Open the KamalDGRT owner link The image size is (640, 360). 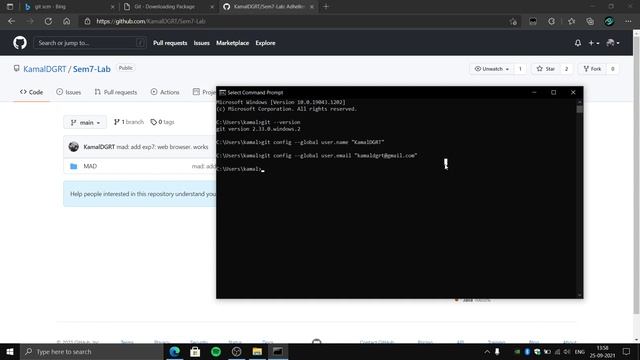44,69
